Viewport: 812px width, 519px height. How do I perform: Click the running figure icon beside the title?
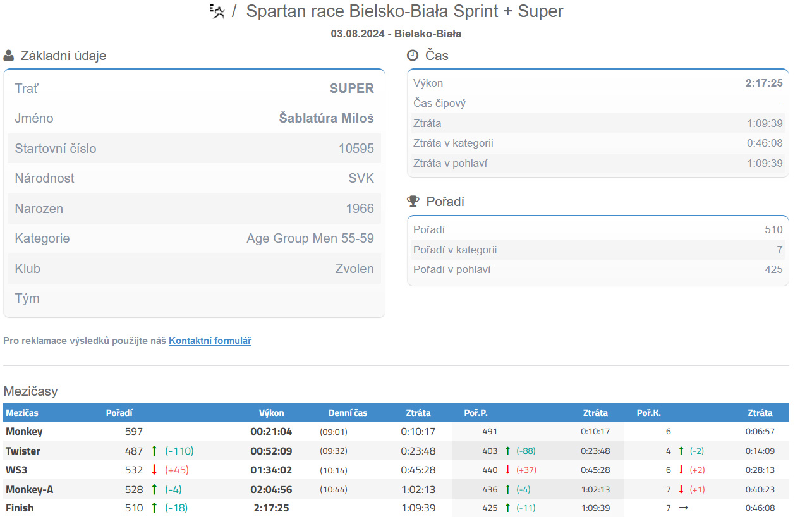pos(217,11)
